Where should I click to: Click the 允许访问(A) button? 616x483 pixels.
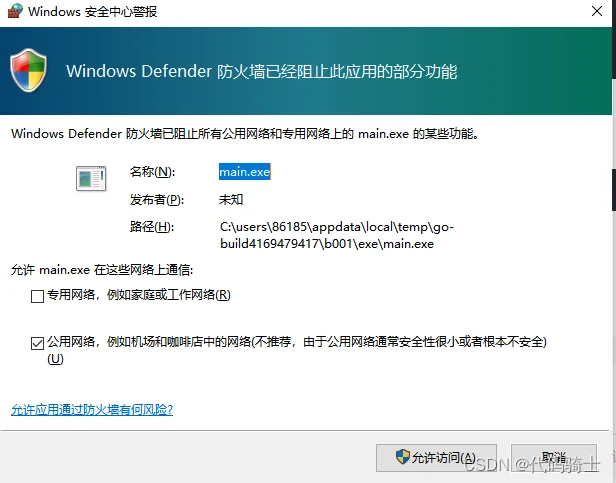pos(436,457)
